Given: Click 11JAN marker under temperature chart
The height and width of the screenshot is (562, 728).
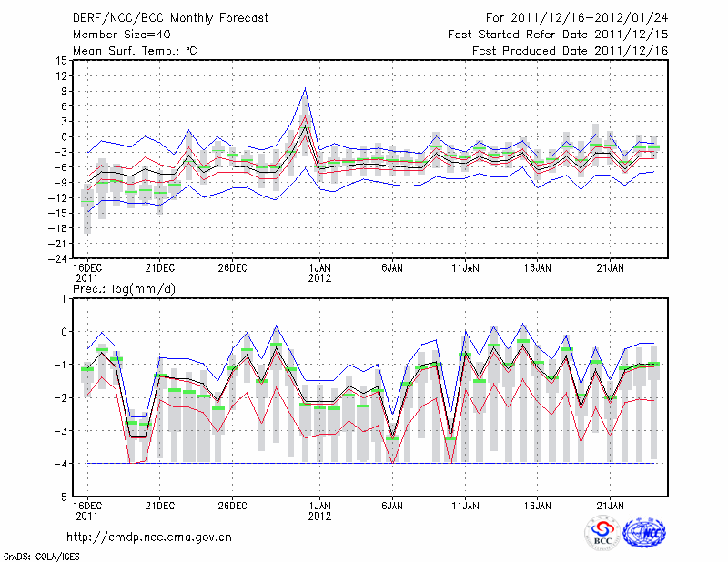Looking at the screenshot, I should (465, 268).
